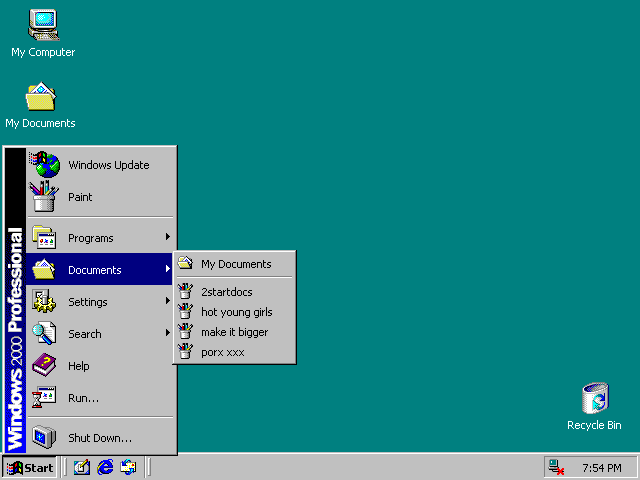Click the Run hourglass window icon
Screen dimensions: 640x480
tap(44, 397)
